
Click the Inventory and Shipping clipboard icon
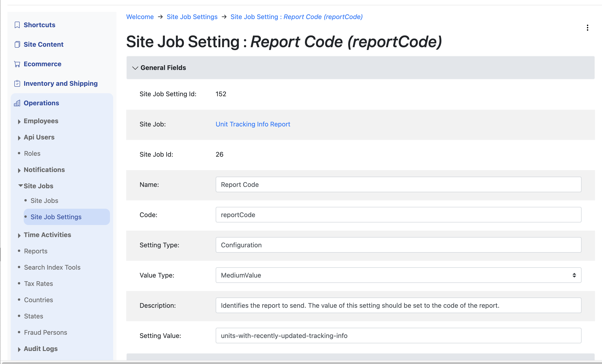[17, 83]
